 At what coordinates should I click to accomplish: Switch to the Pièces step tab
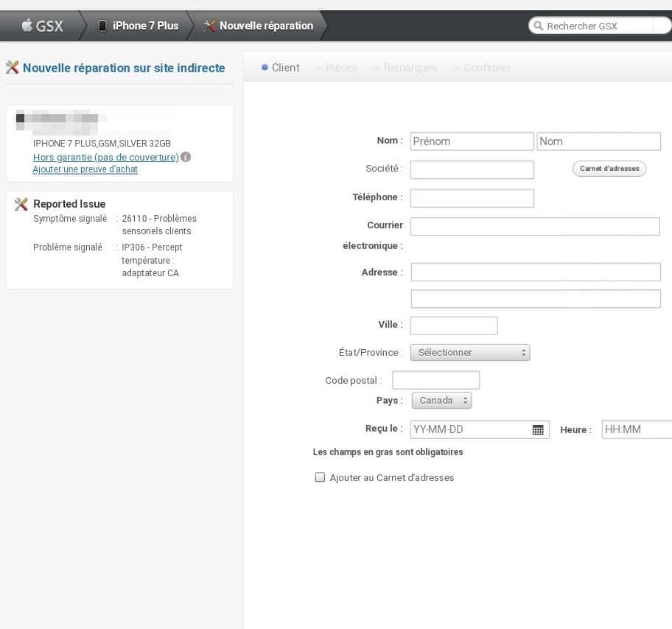[x=340, y=68]
